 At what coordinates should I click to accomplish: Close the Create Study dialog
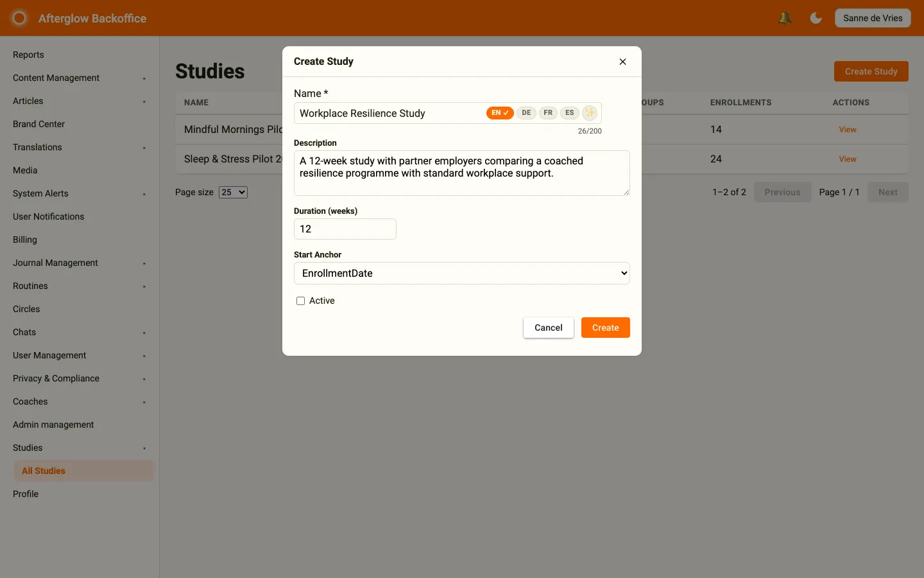click(622, 62)
